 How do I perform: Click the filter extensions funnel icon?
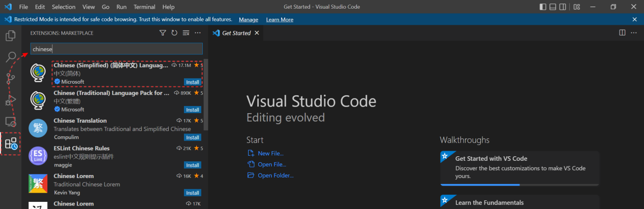coord(163,33)
